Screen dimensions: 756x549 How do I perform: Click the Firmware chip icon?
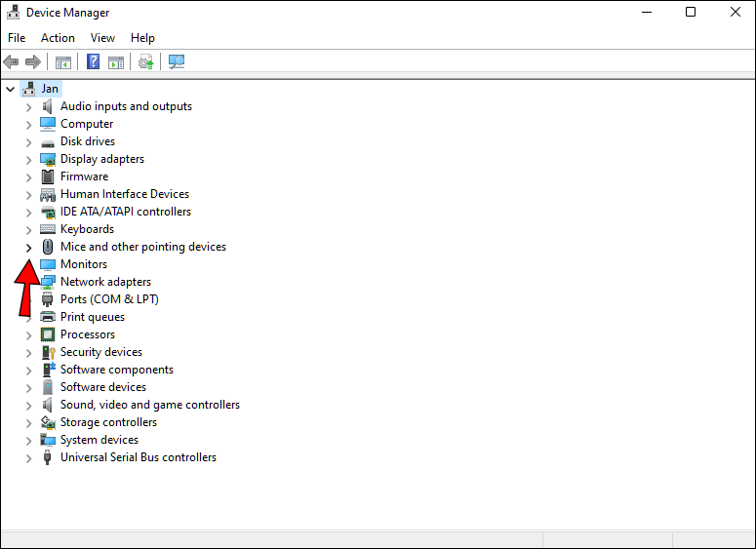pyautogui.click(x=47, y=176)
